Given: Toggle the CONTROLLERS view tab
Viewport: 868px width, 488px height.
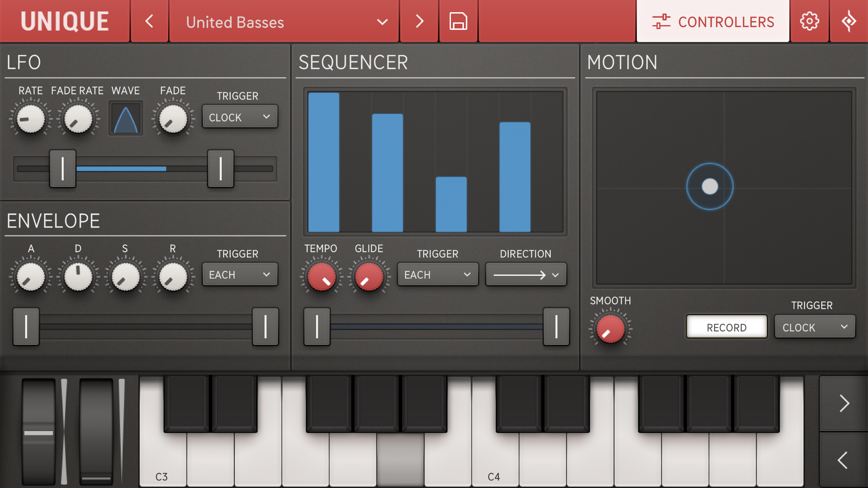Looking at the screenshot, I should point(713,21).
